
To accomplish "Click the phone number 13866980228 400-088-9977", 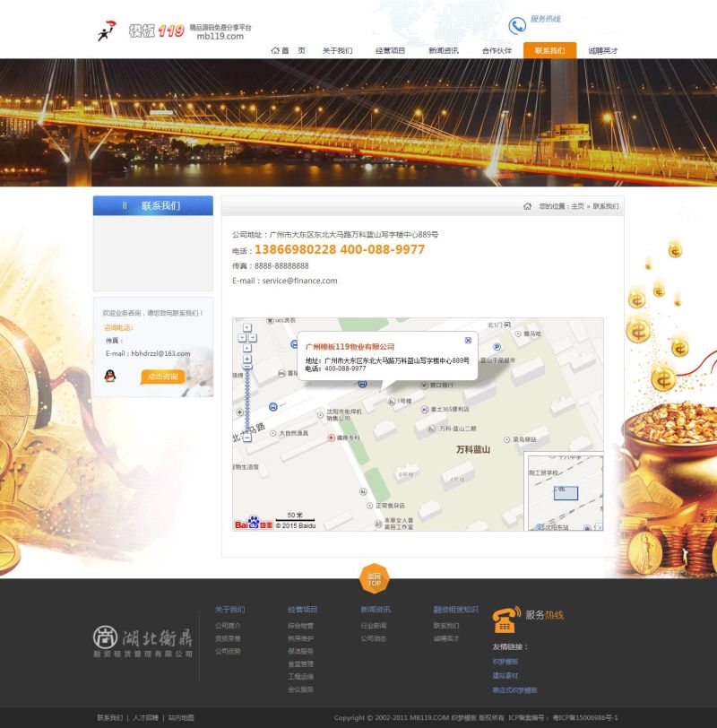I will pos(340,250).
